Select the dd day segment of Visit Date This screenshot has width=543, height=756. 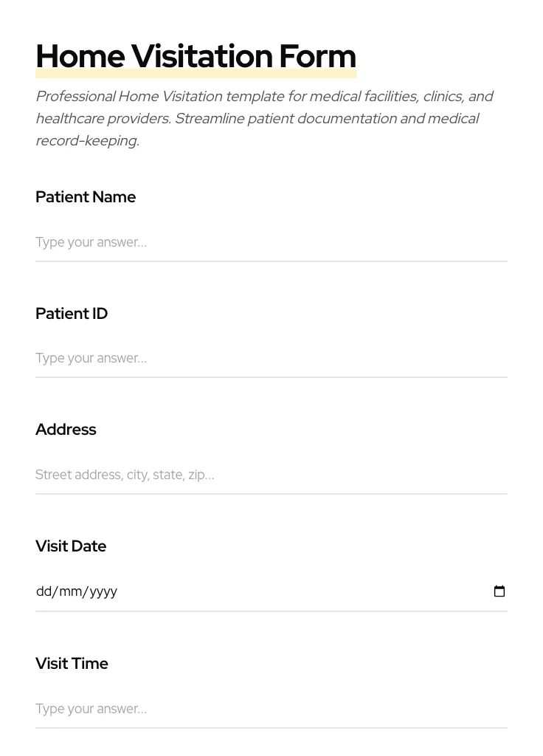[44, 591]
